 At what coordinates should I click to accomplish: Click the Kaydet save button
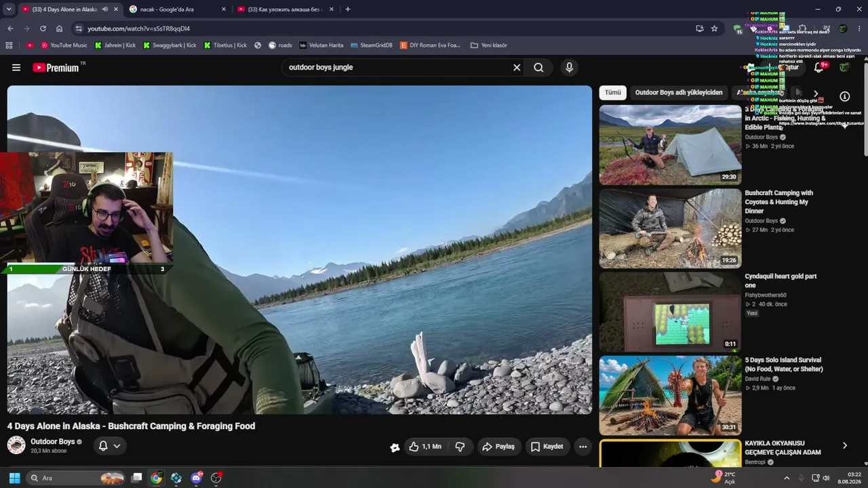[547, 447]
